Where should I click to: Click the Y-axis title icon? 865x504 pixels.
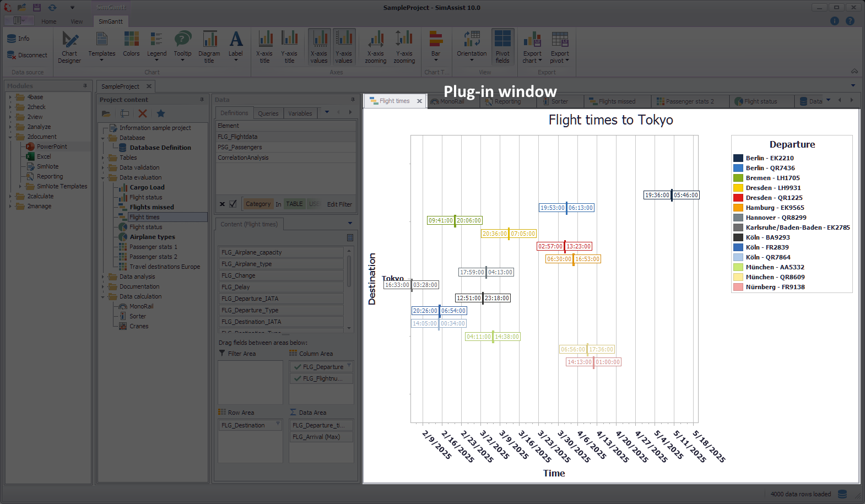[289, 46]
